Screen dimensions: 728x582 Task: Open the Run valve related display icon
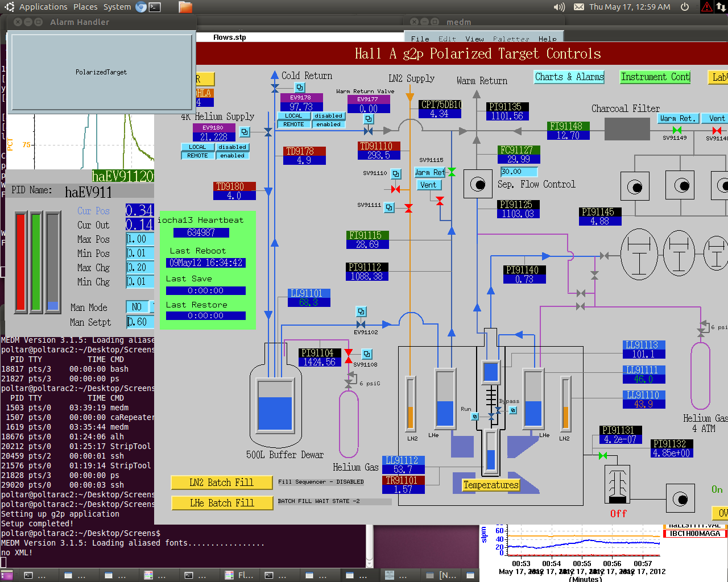click(475, 417)
